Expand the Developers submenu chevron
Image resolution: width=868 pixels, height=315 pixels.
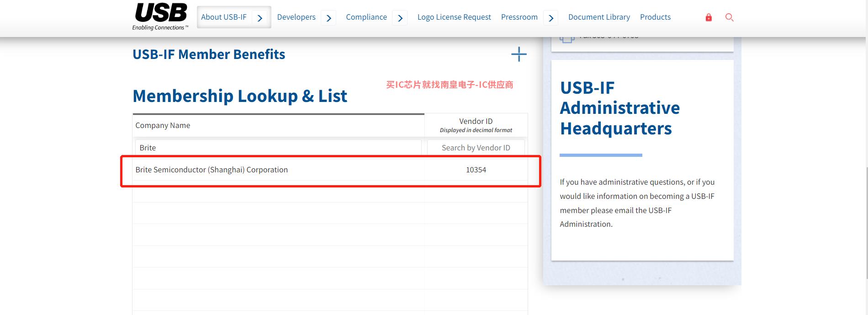tap(328, 18)
